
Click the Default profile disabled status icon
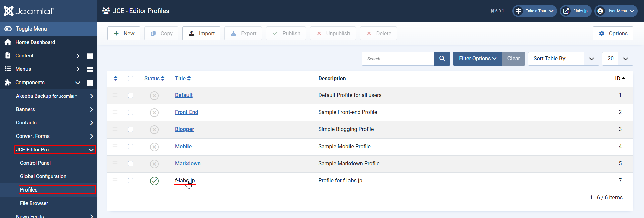[x=154, y=96]
